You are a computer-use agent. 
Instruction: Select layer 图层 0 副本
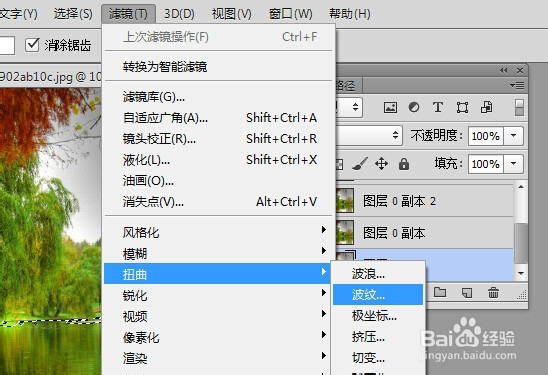(425, 233)
